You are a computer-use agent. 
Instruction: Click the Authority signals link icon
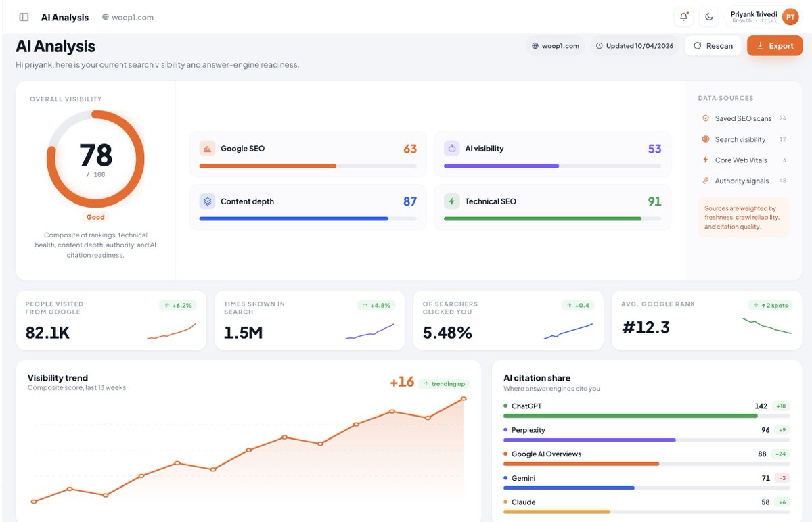pyautogui.click(x=706, y=181)
